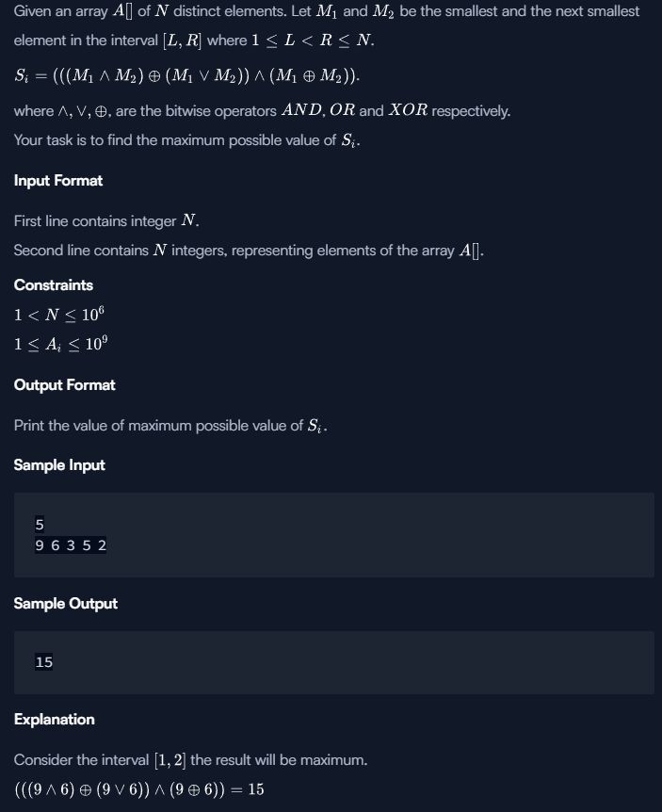Click the sample output value 15
The height and width of the screenshot is (812, 662).
[43, 662]
